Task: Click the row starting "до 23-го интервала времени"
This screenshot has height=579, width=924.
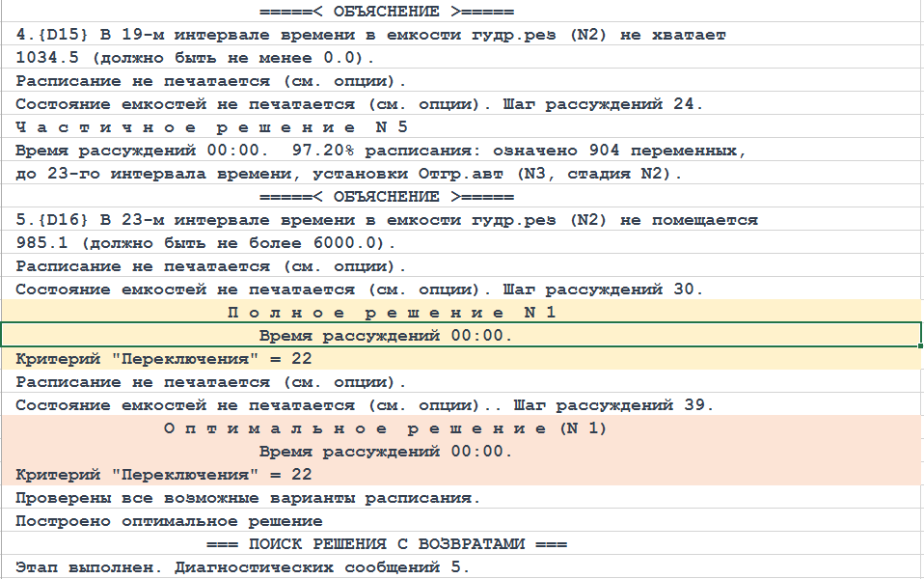Action: point(349,174)
